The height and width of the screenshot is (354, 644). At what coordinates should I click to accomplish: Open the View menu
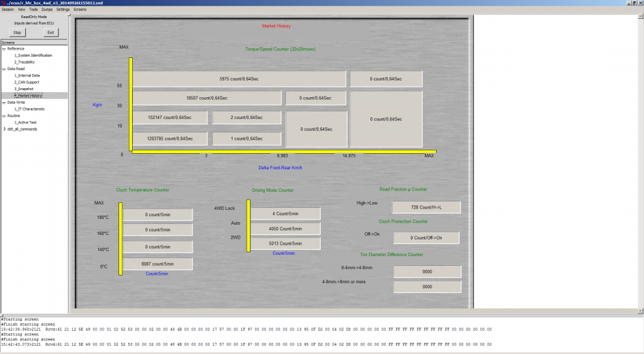tap(21, 10)
